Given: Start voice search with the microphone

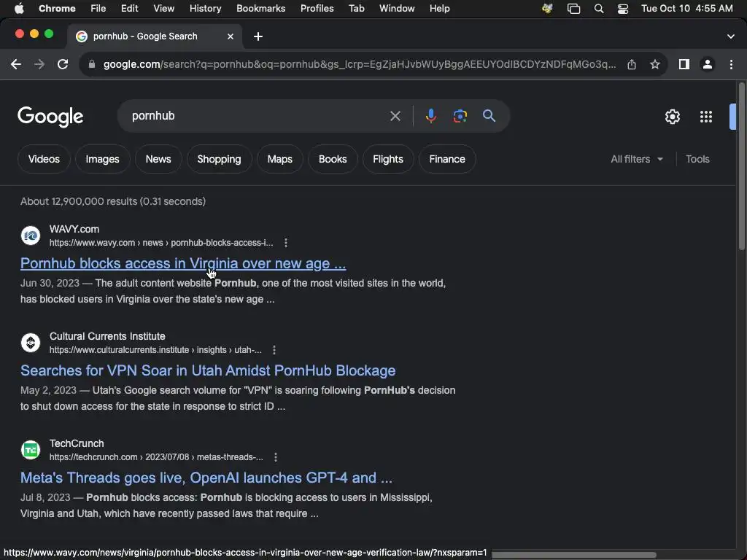Looking at the screenshot, I should pyautogui.click(x=430, y=116).
